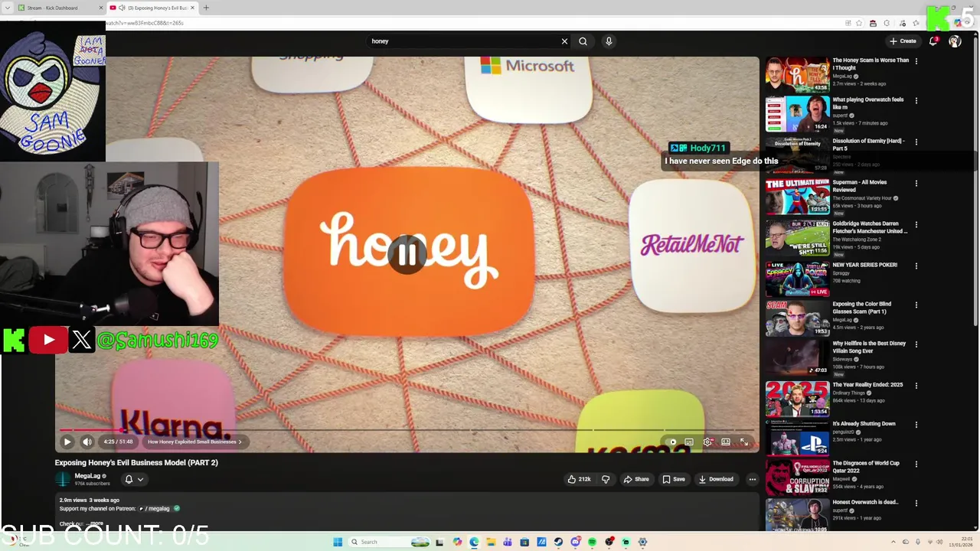Open 'It's Already Shutting Down' video

(x=797, y=438)
